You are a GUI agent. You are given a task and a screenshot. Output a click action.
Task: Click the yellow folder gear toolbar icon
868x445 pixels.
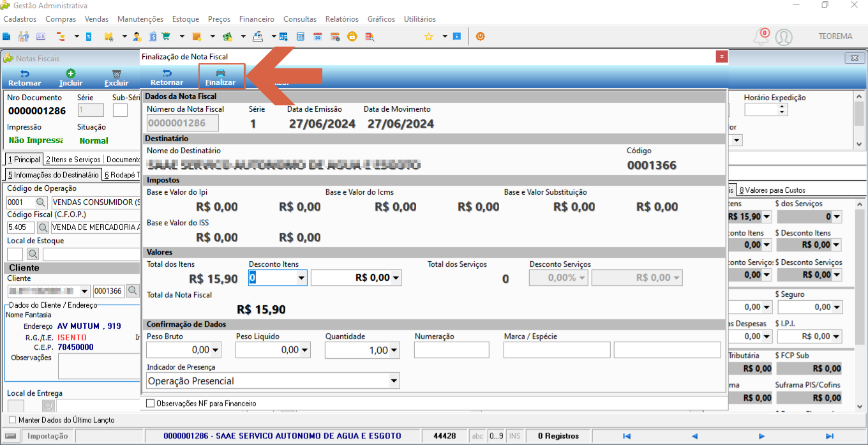tap(108, 36)
